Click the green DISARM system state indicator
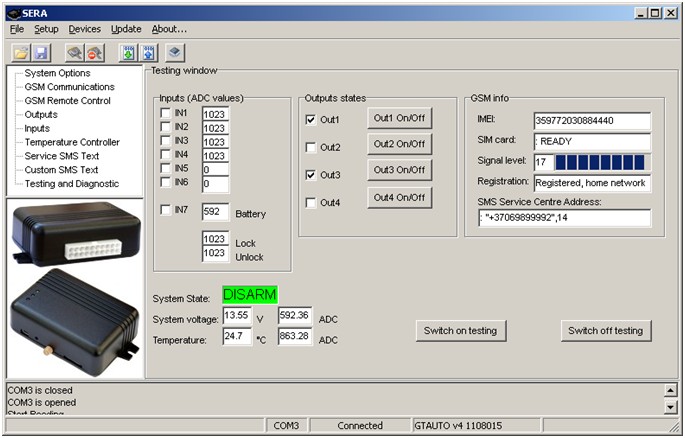The width and height of the screenshot is (685, 438). click(x=250, y=295)
